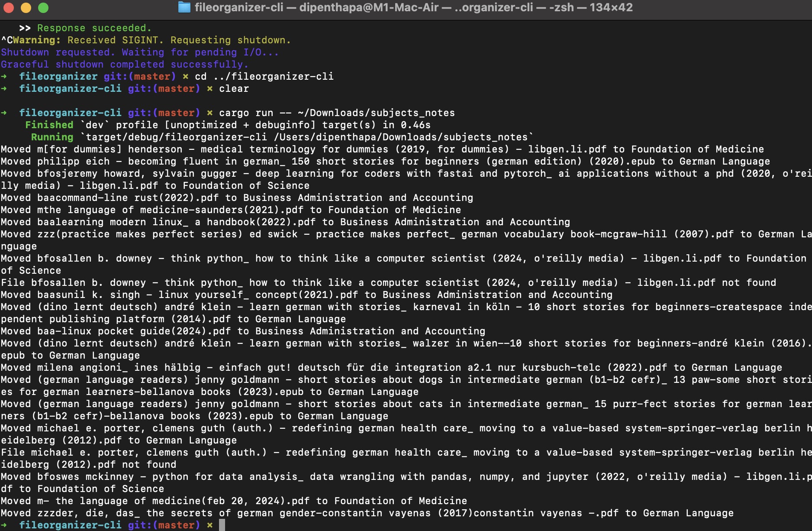Select the clear command text
The width and height of the screenshot is (812, 531).
coord(234,88)
